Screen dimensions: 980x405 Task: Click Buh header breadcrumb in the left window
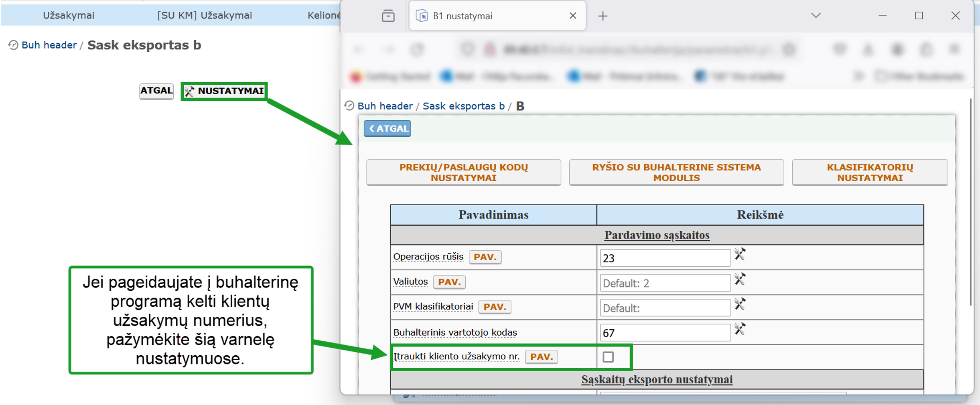[49, 45]
